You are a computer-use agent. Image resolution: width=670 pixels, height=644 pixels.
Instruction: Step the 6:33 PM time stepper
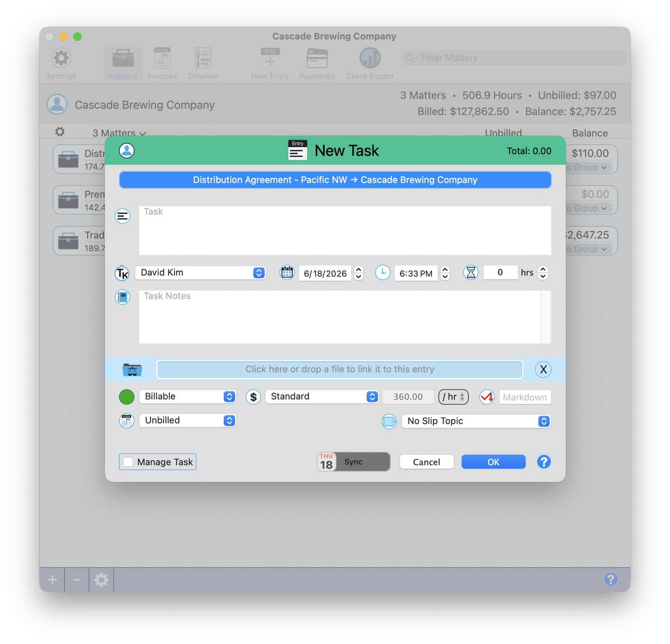click(x=445, y=273)
